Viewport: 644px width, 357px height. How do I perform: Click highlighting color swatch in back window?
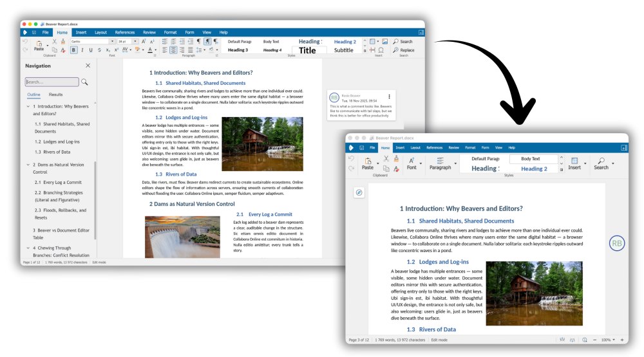[138, 50]
